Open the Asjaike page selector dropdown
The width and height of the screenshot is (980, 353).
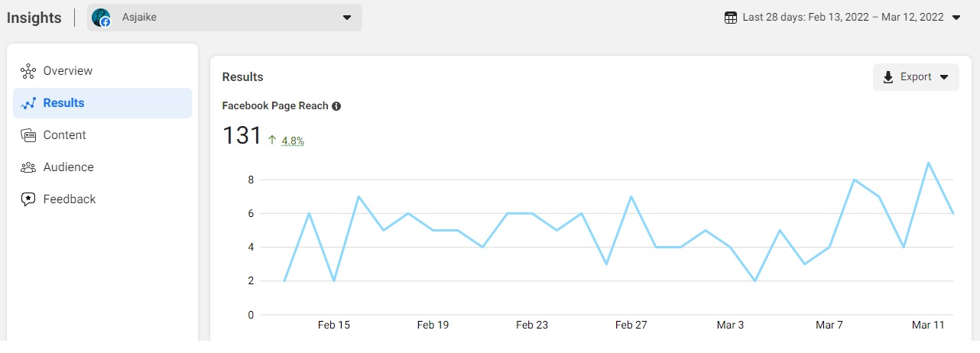click(x=347, y=18)
